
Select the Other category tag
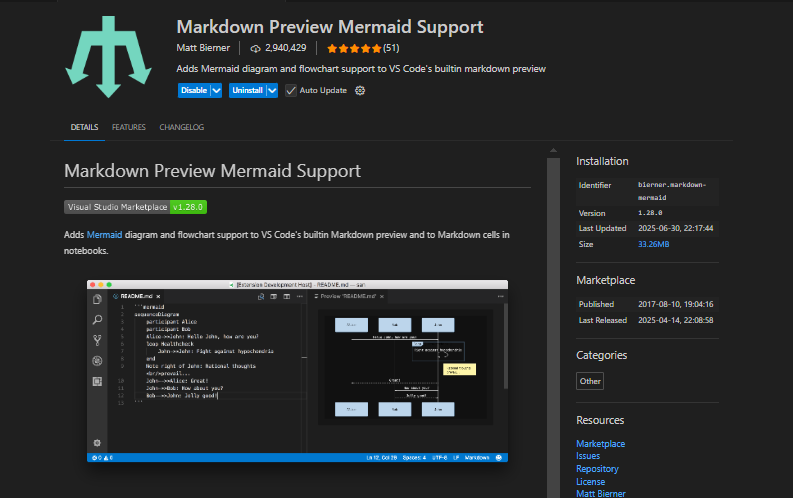[x=590, y=381]
